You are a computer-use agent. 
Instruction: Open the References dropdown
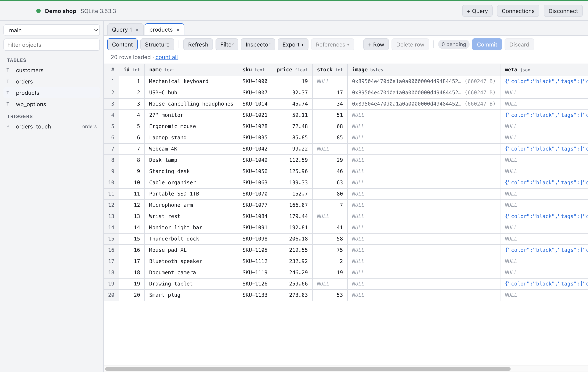pos(332,45)
